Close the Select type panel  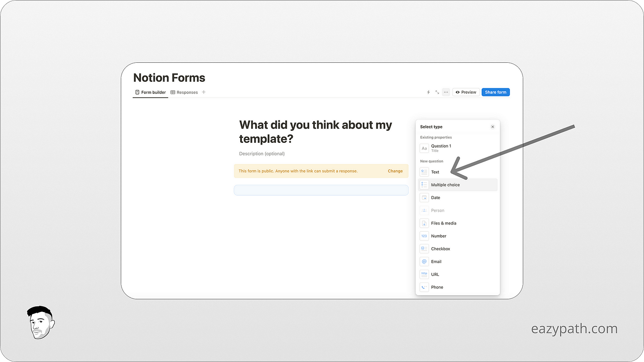(492, 127)
